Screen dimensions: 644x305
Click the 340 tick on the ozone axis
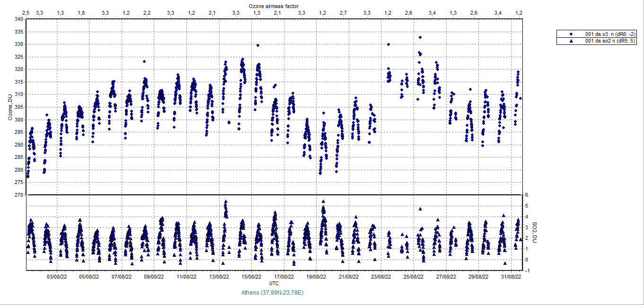[x=18, y=19]
